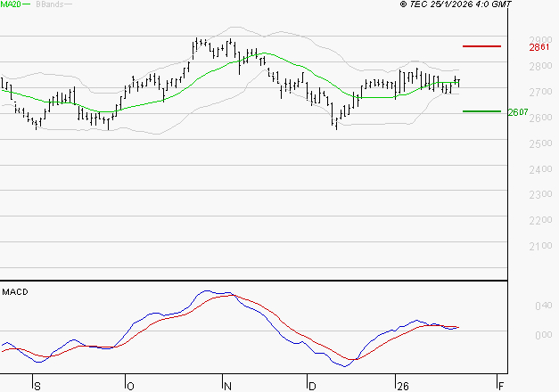The width and height of the screenshot is (559, 392).
Task: Click the TEC copyright timestamp text
Action: point(456,4)
